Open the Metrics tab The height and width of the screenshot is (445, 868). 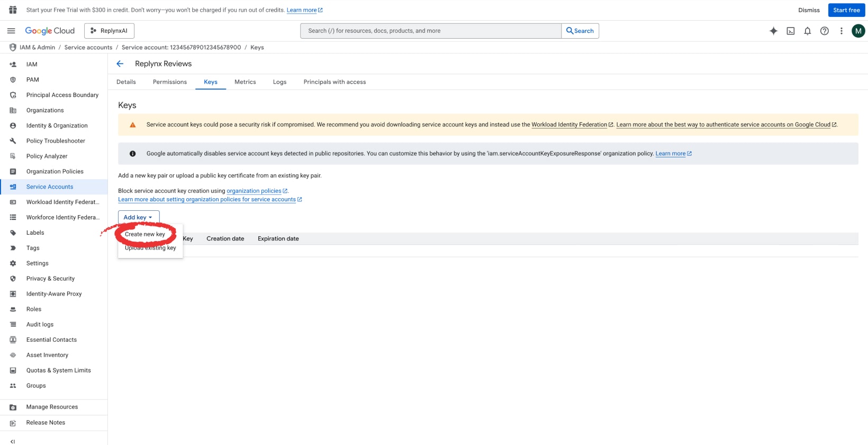coord(245,82)
